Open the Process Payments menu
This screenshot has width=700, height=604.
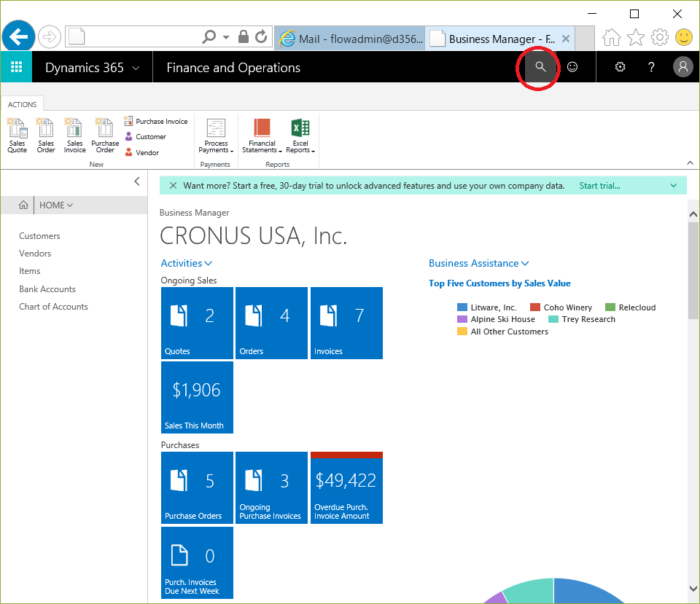(216, 136)
